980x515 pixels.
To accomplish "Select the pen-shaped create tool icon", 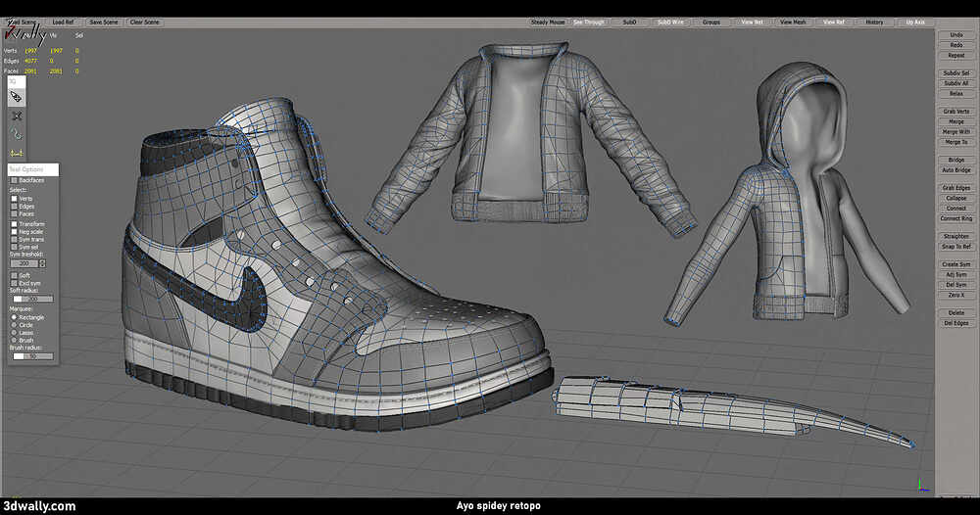I will click(x=17, y=97).
